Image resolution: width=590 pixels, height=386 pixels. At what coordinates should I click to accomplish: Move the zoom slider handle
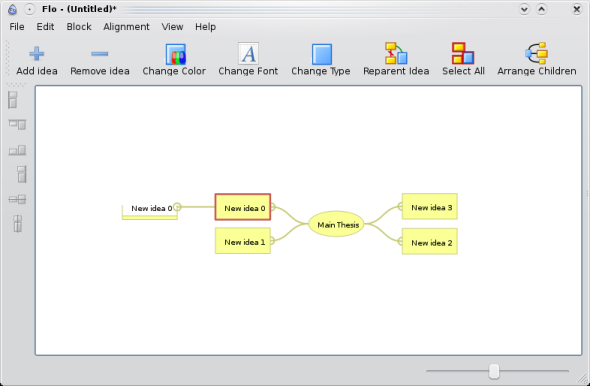494,371
